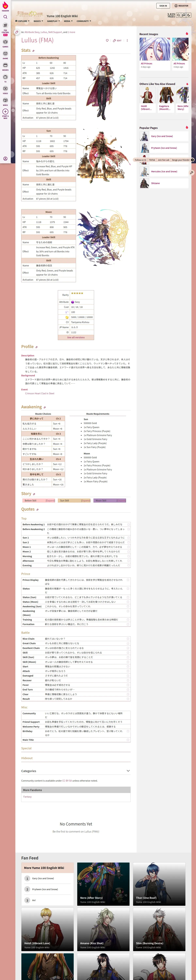Expand the Sun Still story
Viewport: 196px width, 980px height.
pos(86,501)
